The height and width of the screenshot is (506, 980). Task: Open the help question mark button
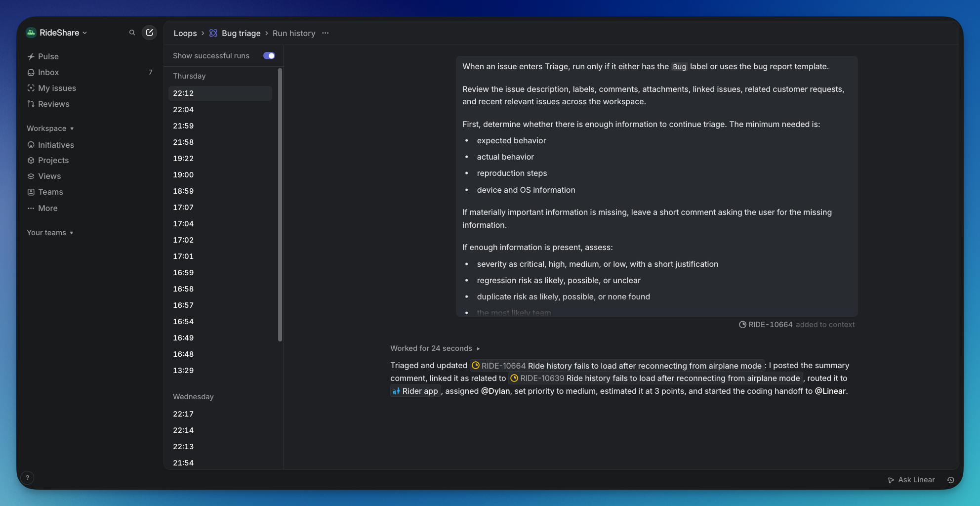coord(28,478)
